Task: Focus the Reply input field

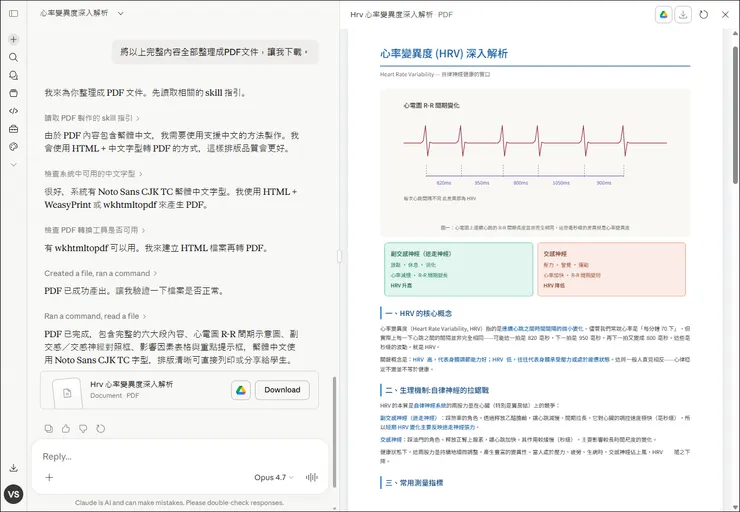Action: [x=179, y=456]
